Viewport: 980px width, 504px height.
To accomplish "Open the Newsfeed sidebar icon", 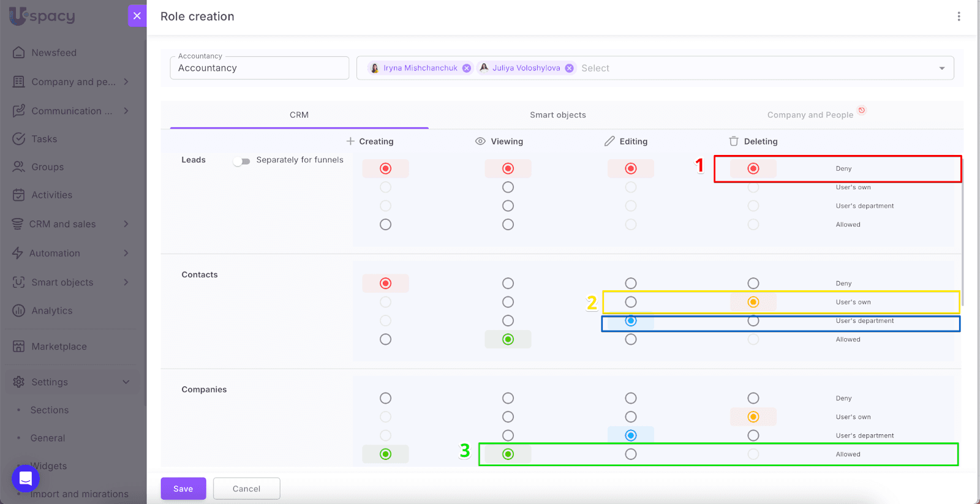I will pyautogui.click(x=19, y=53).
